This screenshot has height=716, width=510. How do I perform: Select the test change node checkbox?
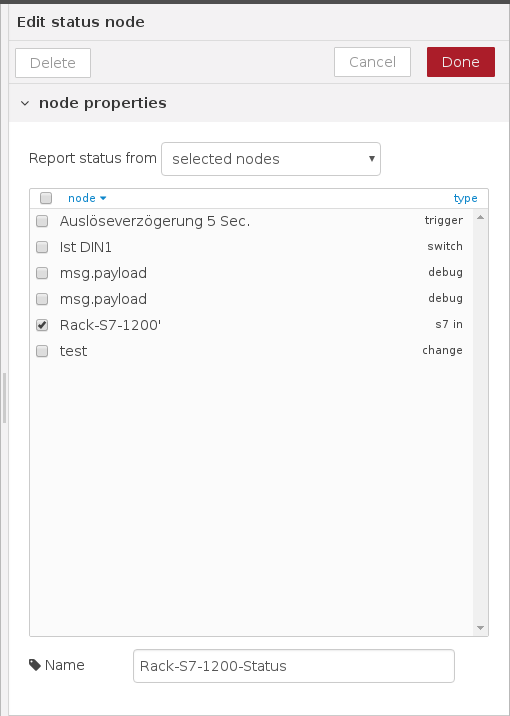[x=42, y=351]
